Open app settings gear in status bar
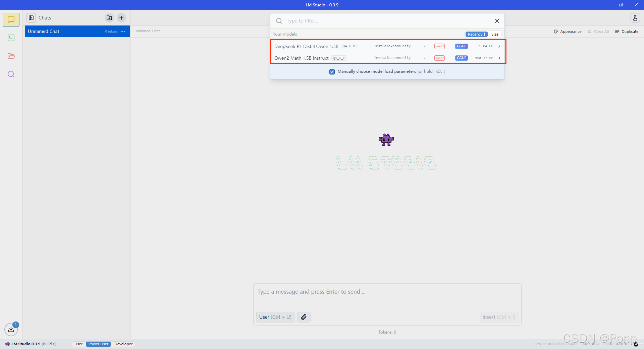This screenshot has height=349, width=644. (636, 344)
